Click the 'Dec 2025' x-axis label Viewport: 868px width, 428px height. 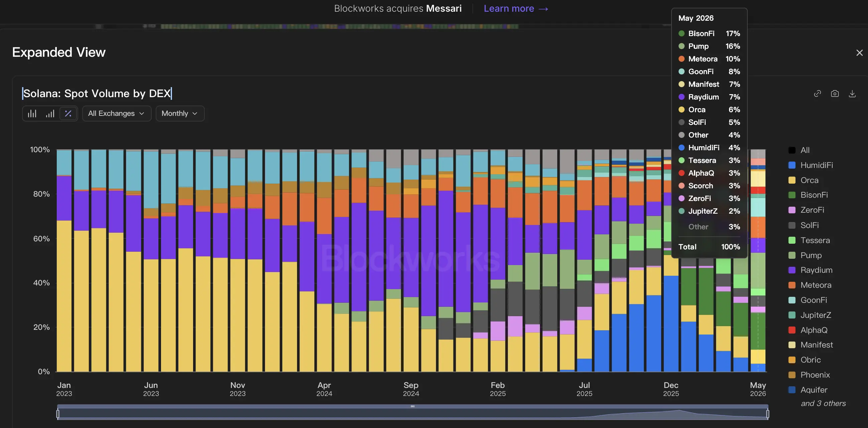671,389
